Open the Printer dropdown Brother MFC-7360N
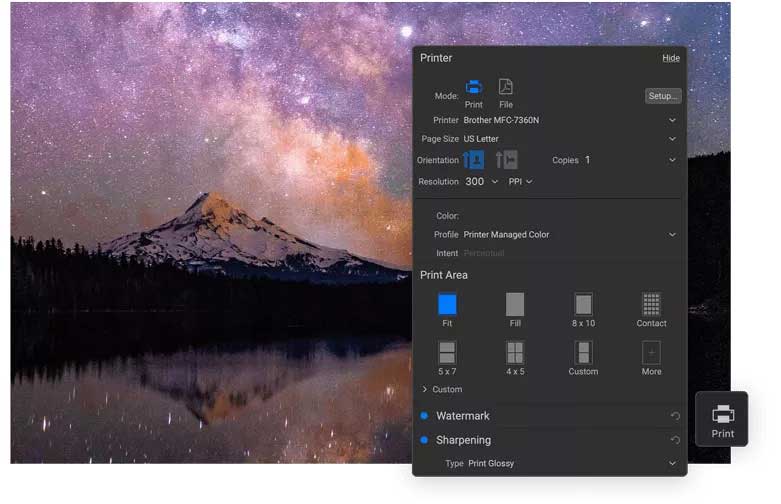 [x=570, y=120]
